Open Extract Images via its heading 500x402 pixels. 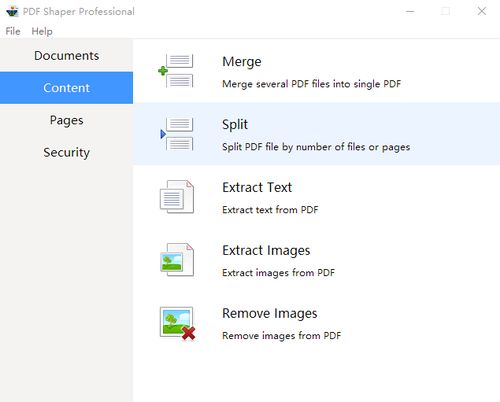pyautogui.click(x=266, y=251)
